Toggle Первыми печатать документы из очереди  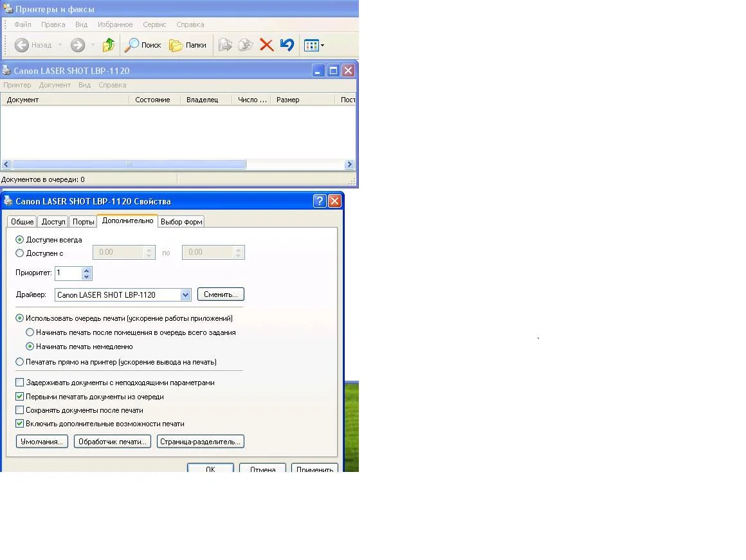tap(19, 396)
